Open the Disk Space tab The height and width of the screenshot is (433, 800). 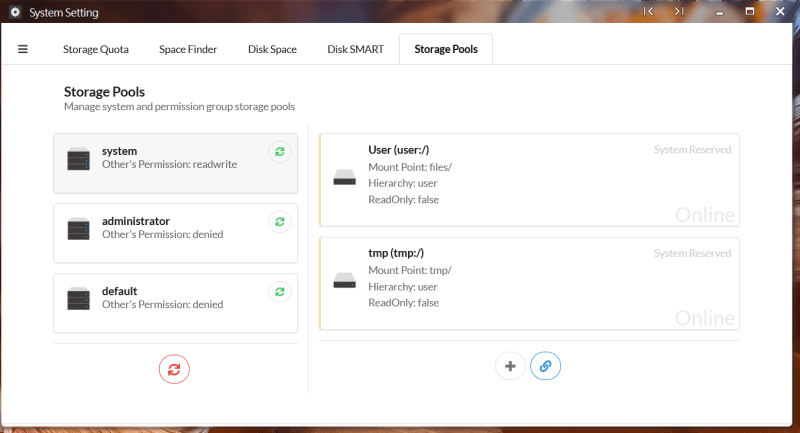tap(272, 49)
